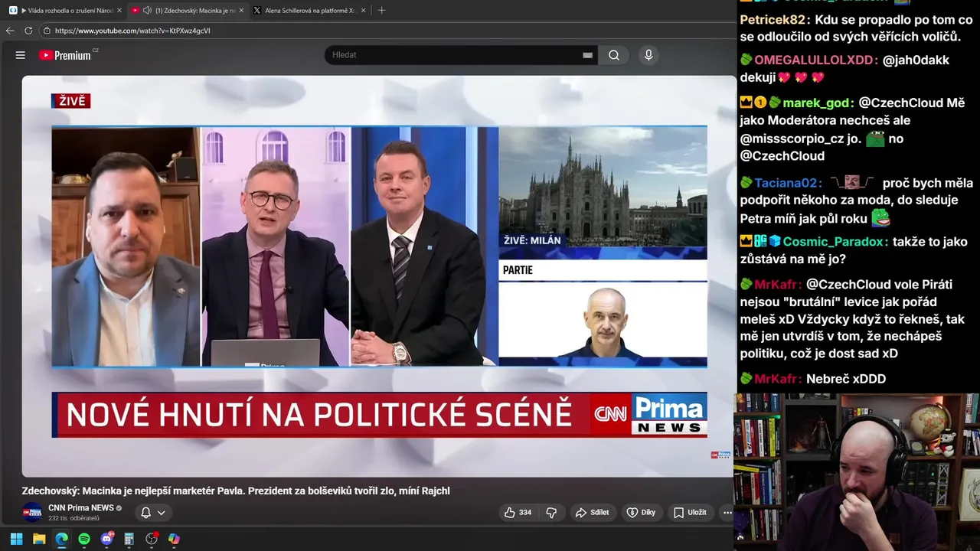This screenshot has height=551, width=980.
Task: Click the Díky thanks button
Action: 641,513
